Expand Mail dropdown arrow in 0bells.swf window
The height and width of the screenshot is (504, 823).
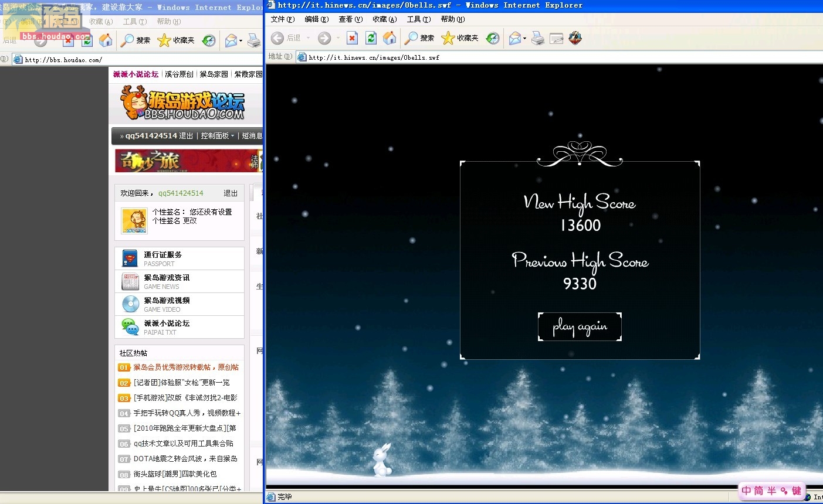click(x=524, y=39)
